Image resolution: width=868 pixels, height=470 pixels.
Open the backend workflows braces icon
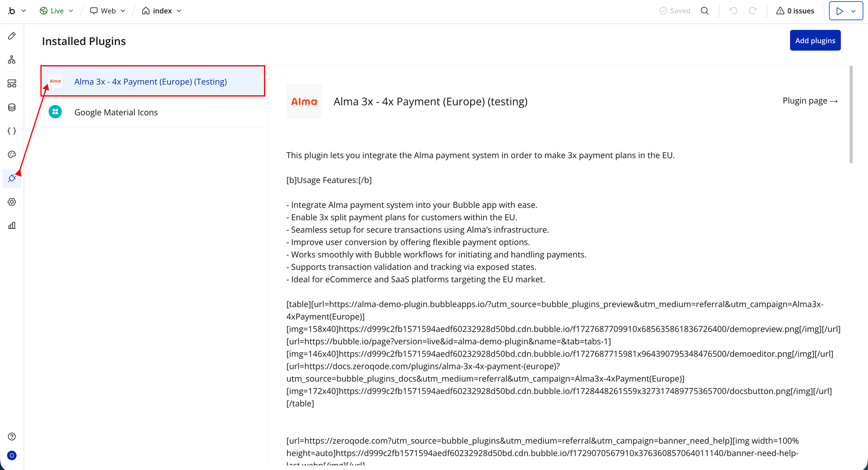pos(12,131)
